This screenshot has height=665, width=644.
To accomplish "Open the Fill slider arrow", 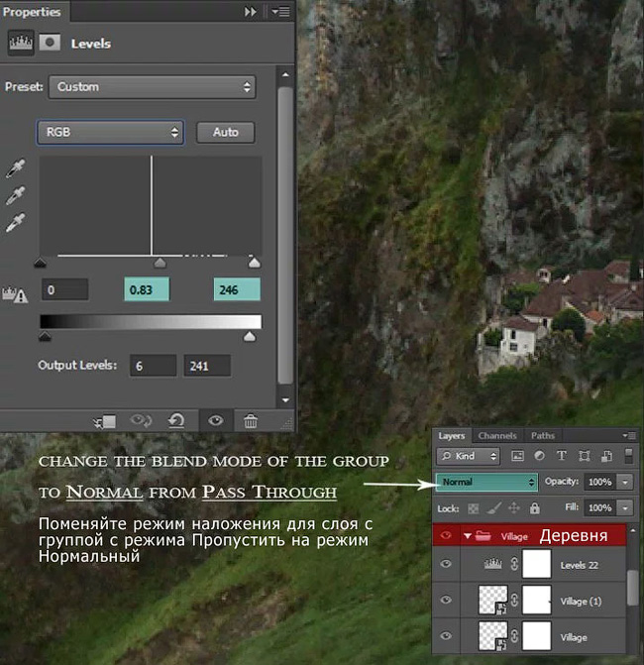I will (x=625, y=508).
